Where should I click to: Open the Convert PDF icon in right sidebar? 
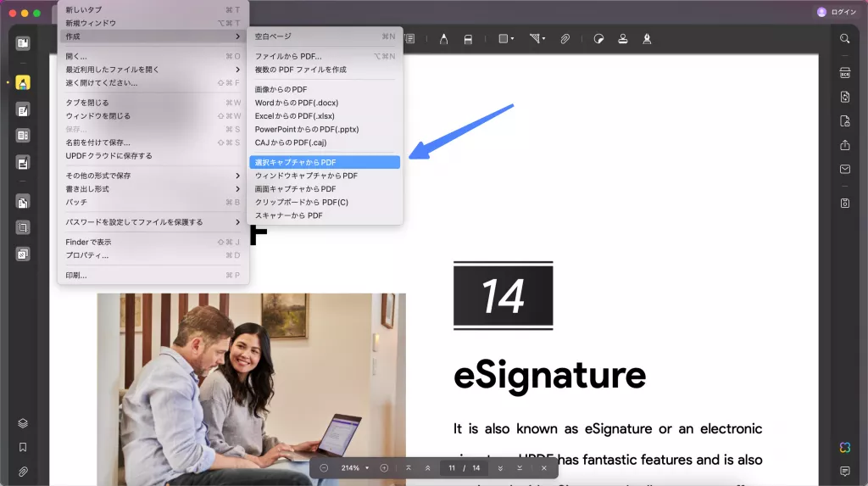point(845,97)
